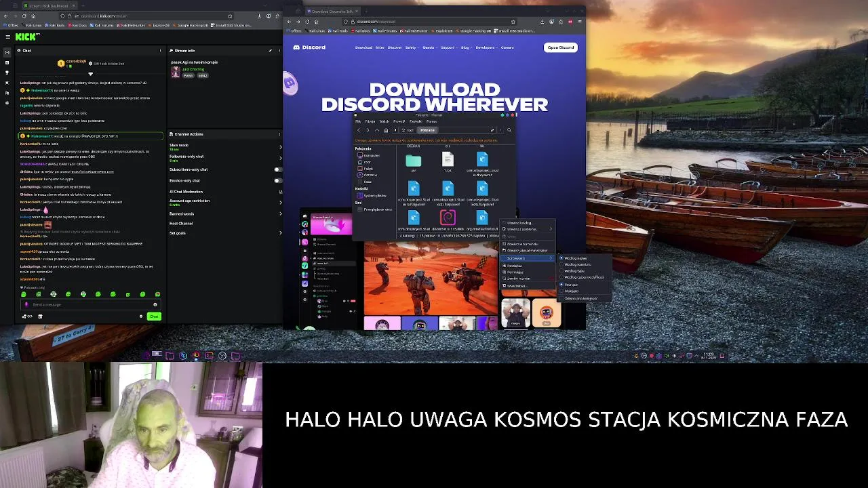The width and height of the screenshot is (868, 488).
Task: Click Nitro link in Discord navigation
Action: point(380,47)
